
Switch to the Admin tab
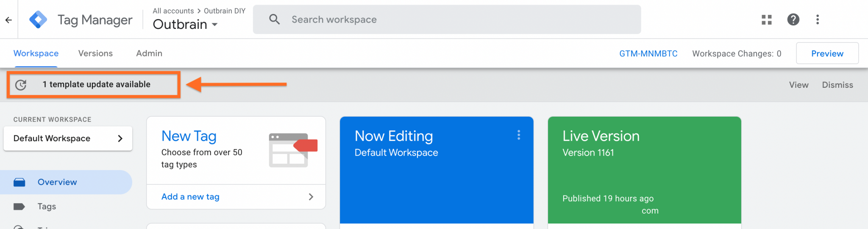coord(149,53)
